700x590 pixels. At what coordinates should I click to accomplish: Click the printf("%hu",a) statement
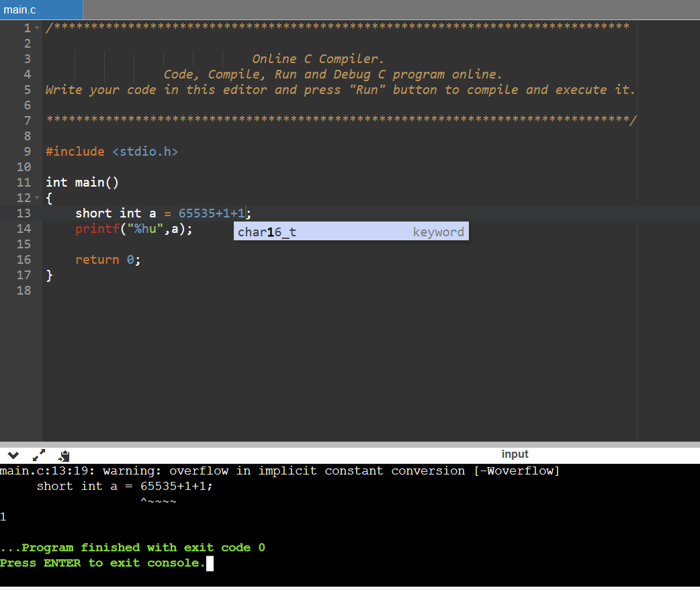[134, 229]
